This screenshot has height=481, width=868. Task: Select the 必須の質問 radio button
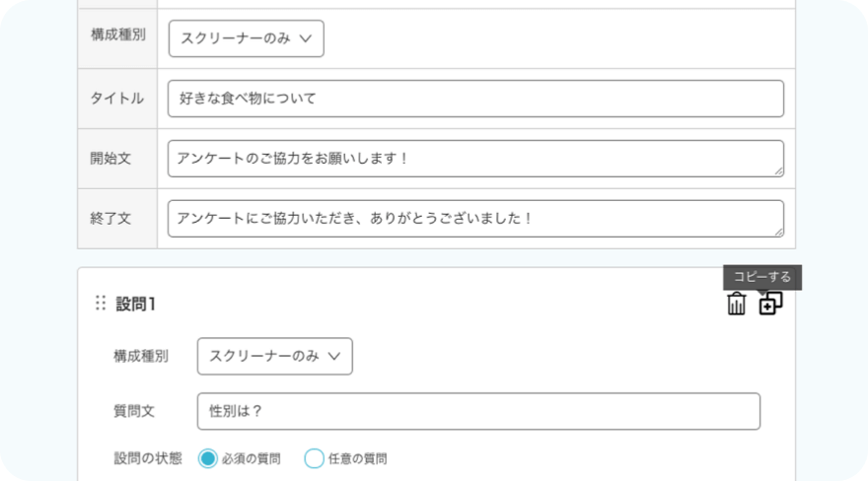(207, 458)
